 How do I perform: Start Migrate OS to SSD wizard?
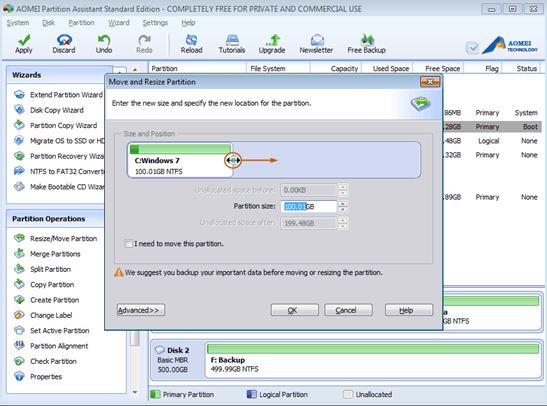coord(59,141)
